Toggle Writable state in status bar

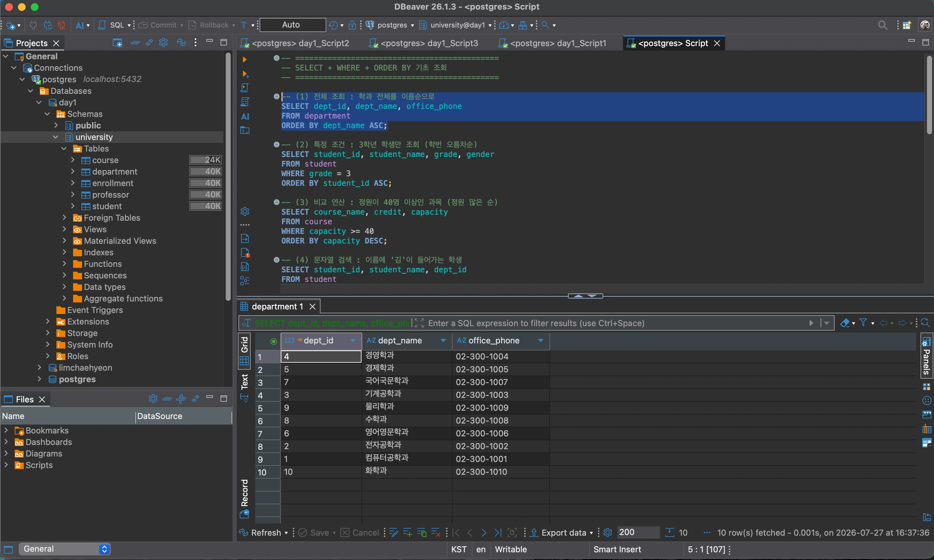pyautogui.click(x=510, y=549)
